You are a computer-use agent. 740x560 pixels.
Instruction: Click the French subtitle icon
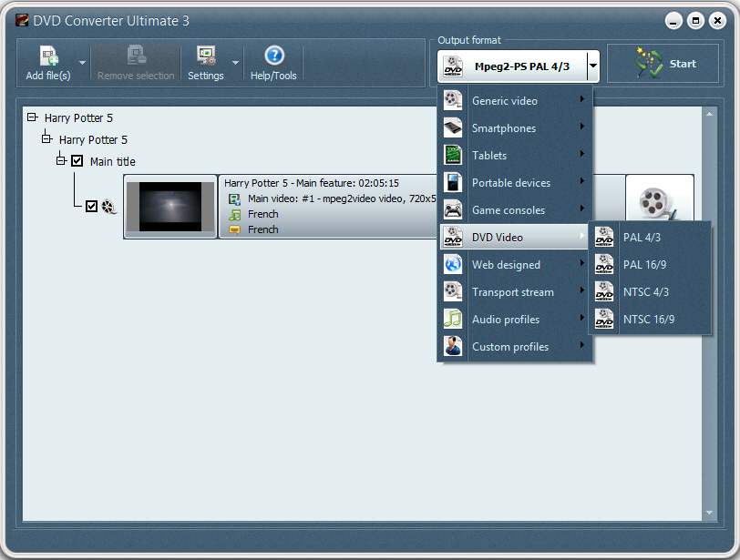click(234, 230)
